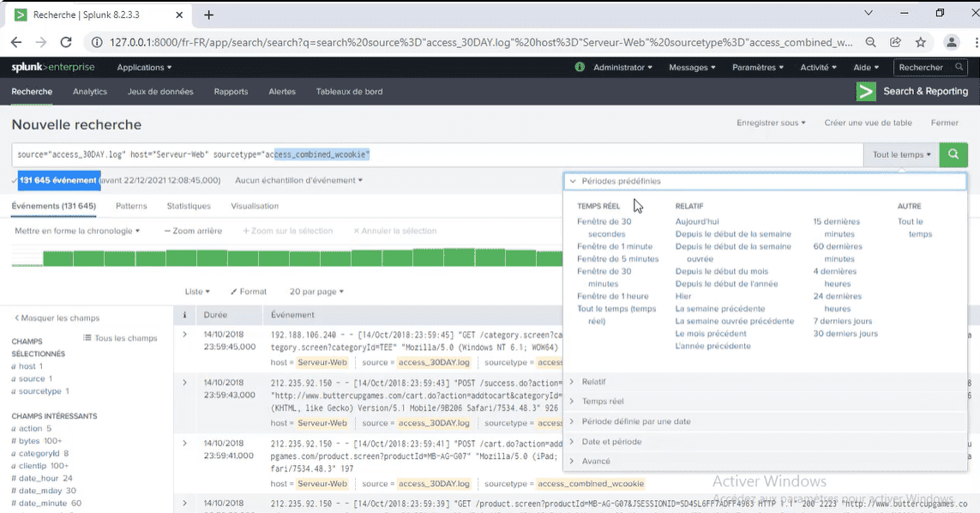The image size is (980, 513).
Task: Click the browser forward arrow
Action: [40, 42]
